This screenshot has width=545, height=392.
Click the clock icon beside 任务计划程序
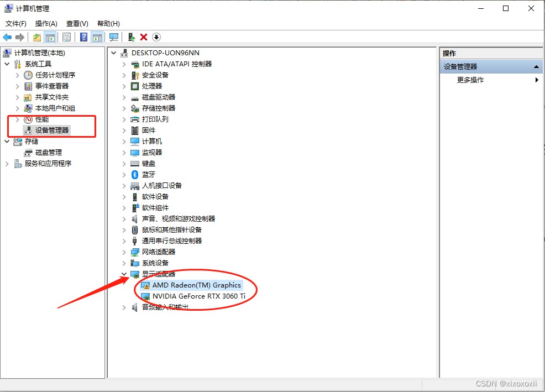pos(28,75)
